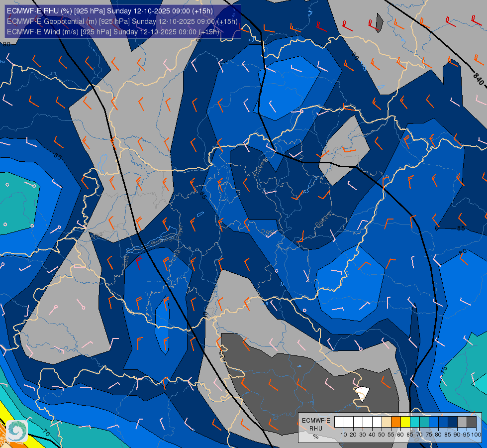Click the navy 85-90 legend swatch
The height and width of the screenshot is (448, 487).
point(453,422)
